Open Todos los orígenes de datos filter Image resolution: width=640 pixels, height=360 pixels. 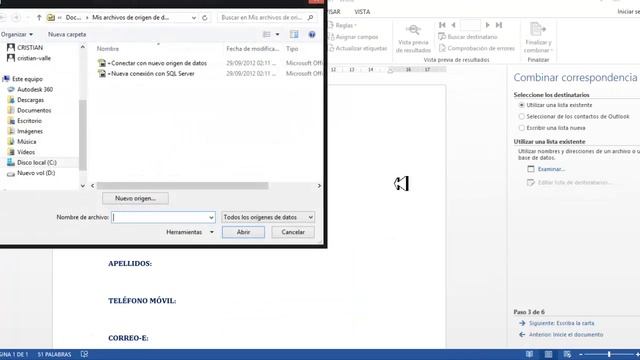pos(268,217)
